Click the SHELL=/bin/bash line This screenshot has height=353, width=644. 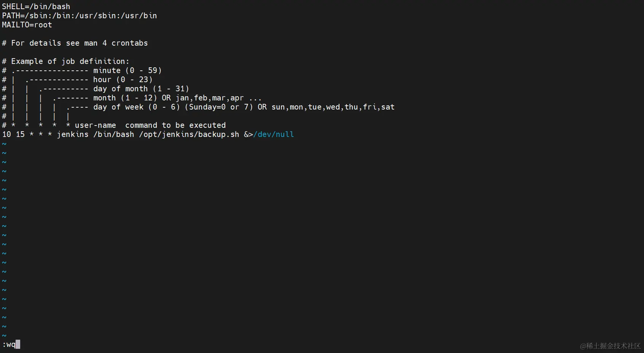36,6
